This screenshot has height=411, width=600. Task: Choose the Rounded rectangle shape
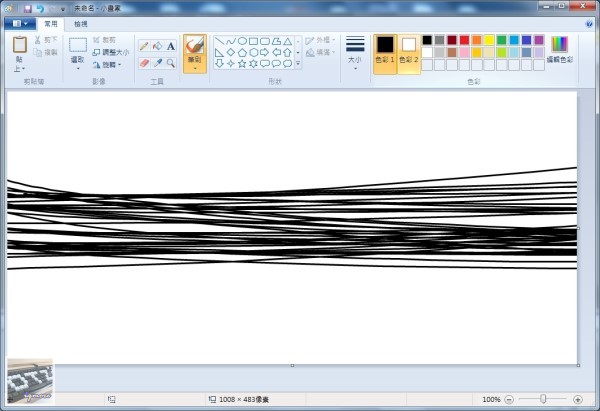point(265,41)
